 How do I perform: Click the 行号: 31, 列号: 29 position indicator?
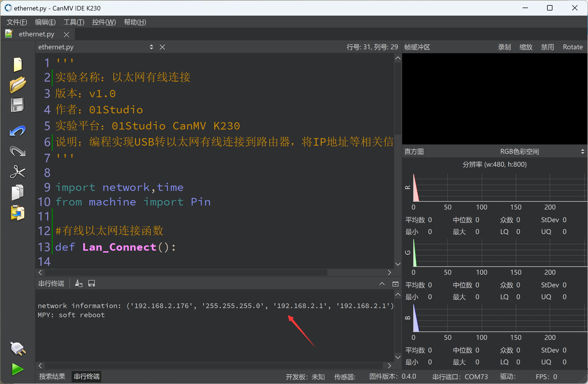click(x=372, y=47)
